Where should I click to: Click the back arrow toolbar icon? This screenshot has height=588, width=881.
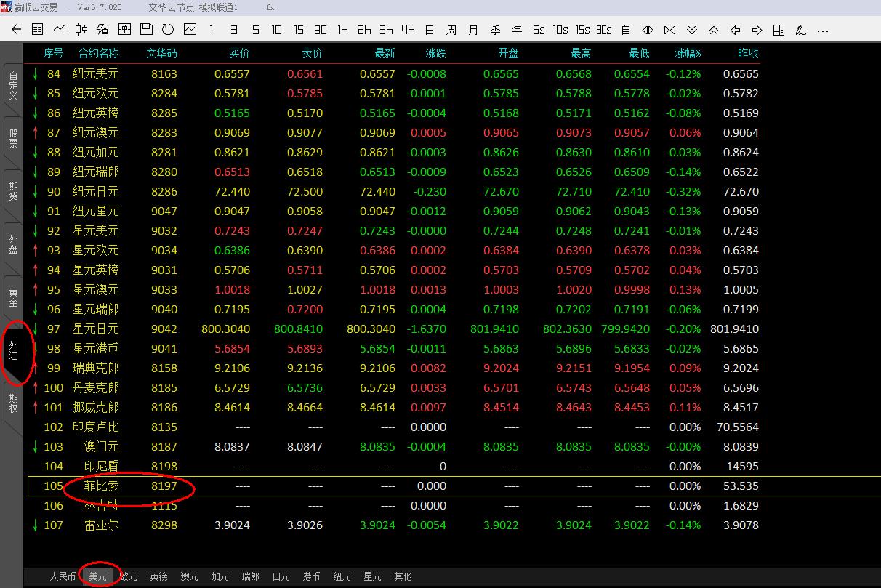17,30
